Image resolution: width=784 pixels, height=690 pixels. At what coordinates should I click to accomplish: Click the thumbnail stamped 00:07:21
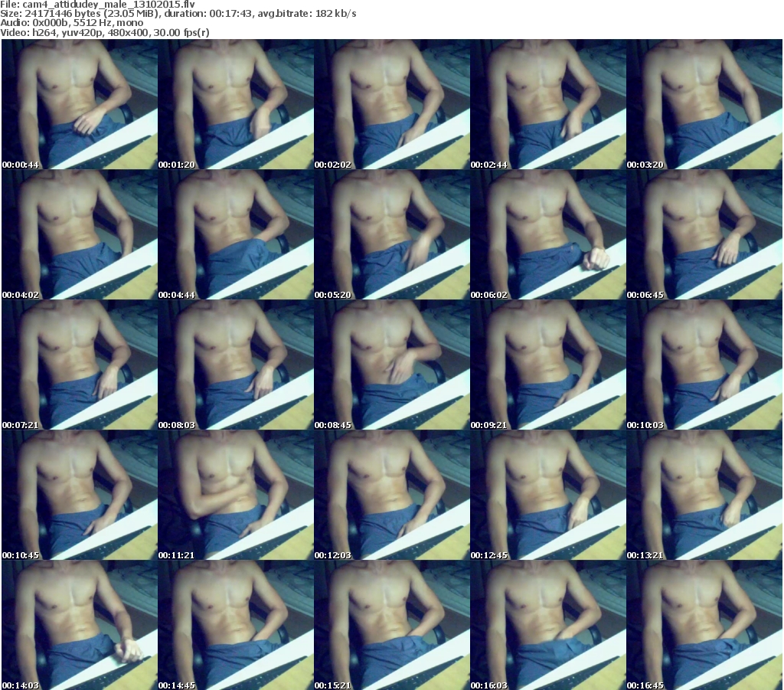pyautogui.click(x=80, y=365)
